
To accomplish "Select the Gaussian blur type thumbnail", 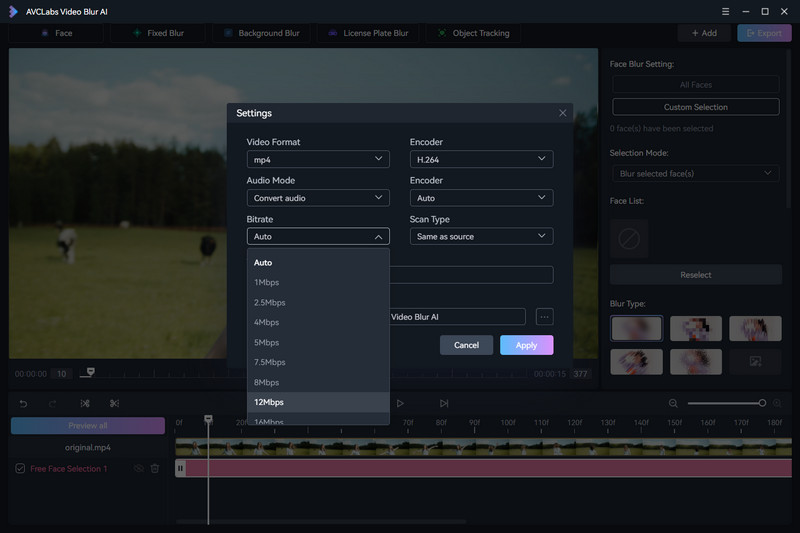I will pos(636,328).
